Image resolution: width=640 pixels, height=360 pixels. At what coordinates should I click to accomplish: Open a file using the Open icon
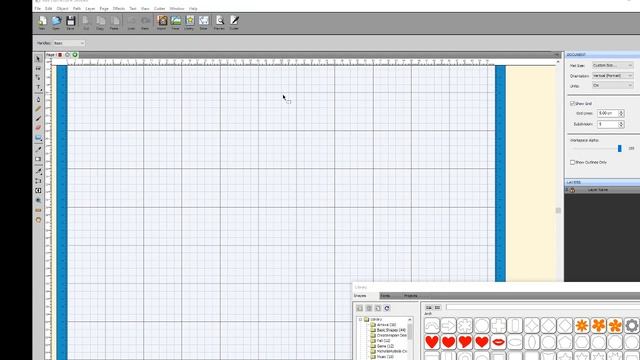pyautogui.click(x=56, y=22)
